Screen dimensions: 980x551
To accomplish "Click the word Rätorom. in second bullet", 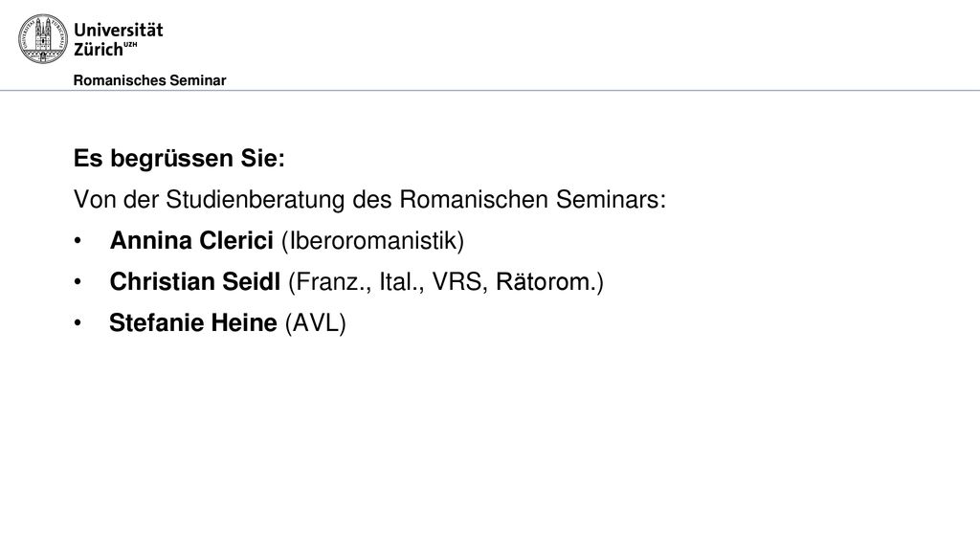I will pyautogui.click(x=546, y=282).
